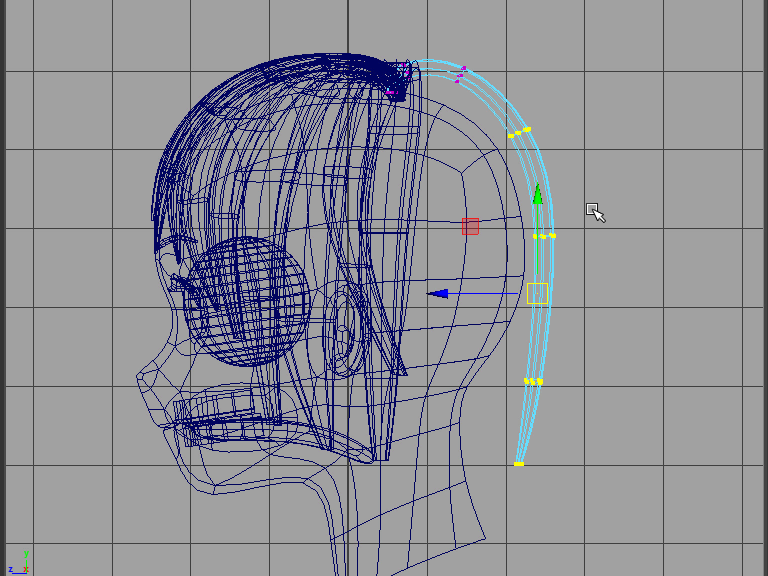
Task: Click the center square of move manipulator
Action: coord(537,293)
